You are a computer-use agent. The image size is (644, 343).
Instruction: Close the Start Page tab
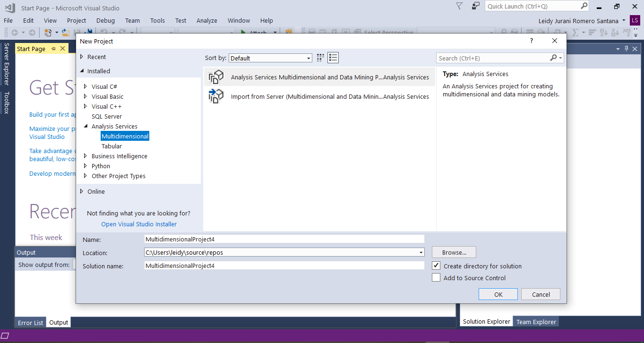tap(63, 49)
